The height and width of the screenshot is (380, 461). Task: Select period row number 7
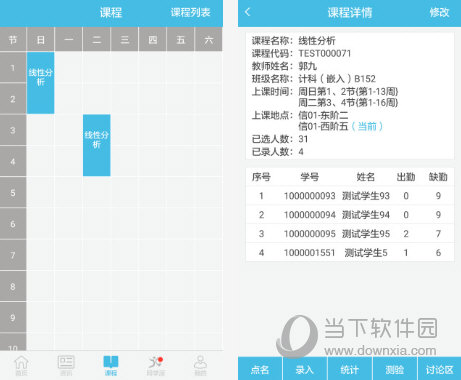(x=13, y=255)
